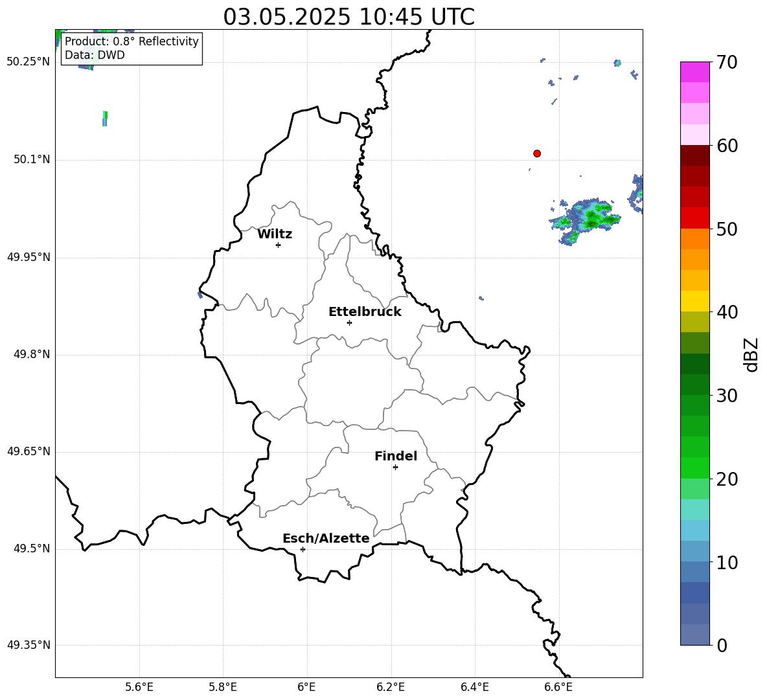Click the 5.6°E longitude label
Screen dimensions: 767x700
click(x=139, y=687)
